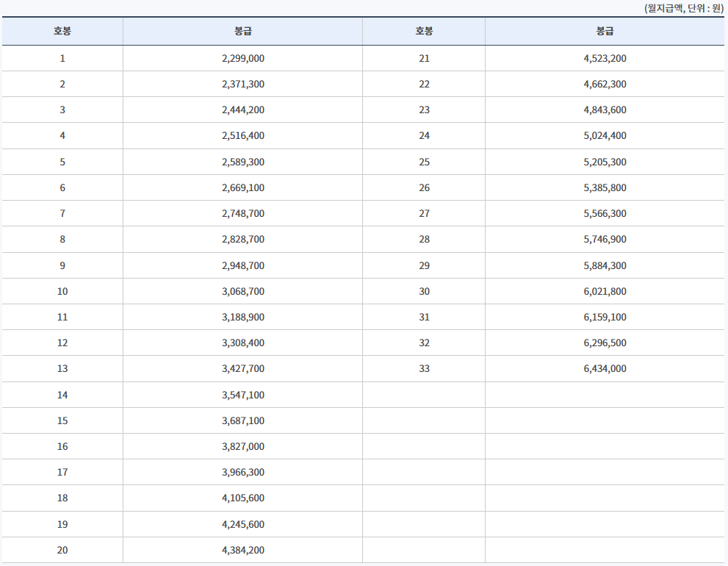Click the value 6,021,800 for grade 30

[605, 290]
